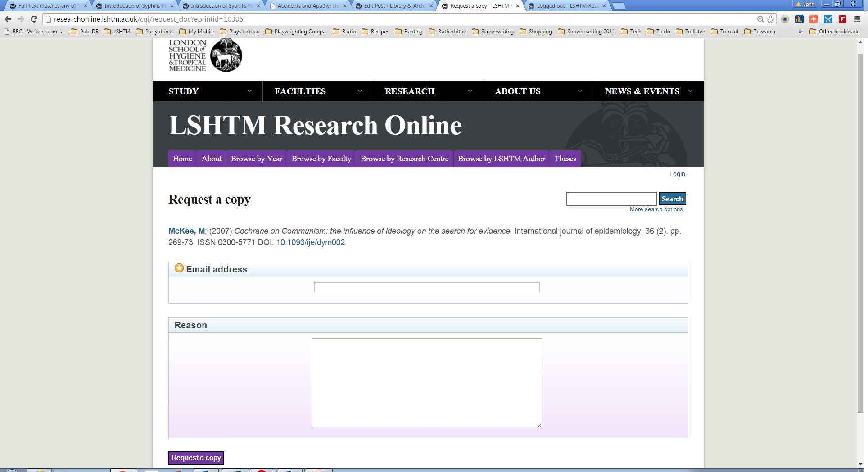Image resolution: width=868 pixels, height=472 pixels.
Task: Show hidden bookmarks with the overflow chevron
Action: click(800, 32)
